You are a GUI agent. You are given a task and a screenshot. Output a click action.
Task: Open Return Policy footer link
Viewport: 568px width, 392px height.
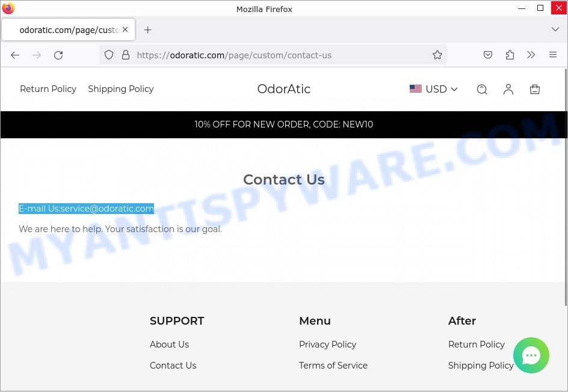coord(477,345)
